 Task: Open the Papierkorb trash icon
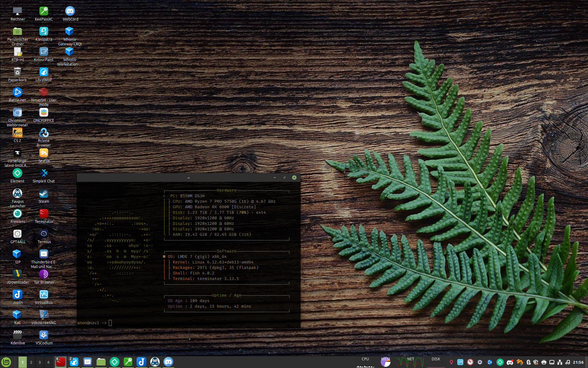pyautogui.click(x=17, y=72)
